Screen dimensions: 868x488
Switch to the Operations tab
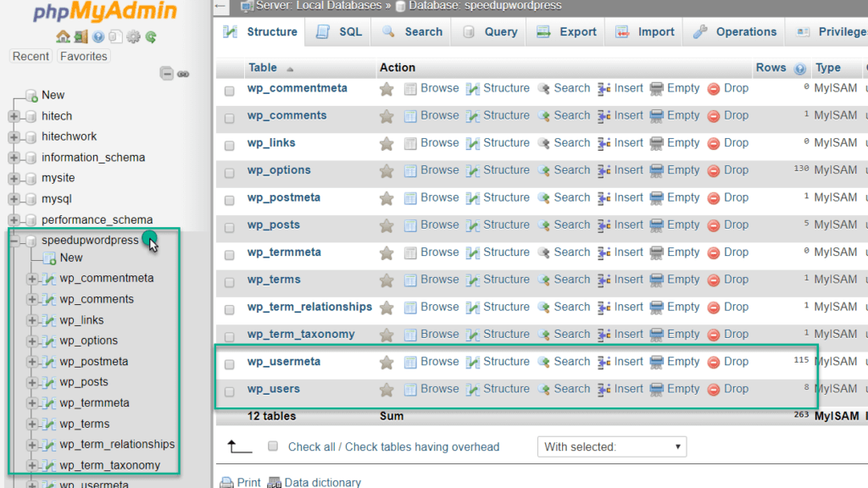(735, 32)
